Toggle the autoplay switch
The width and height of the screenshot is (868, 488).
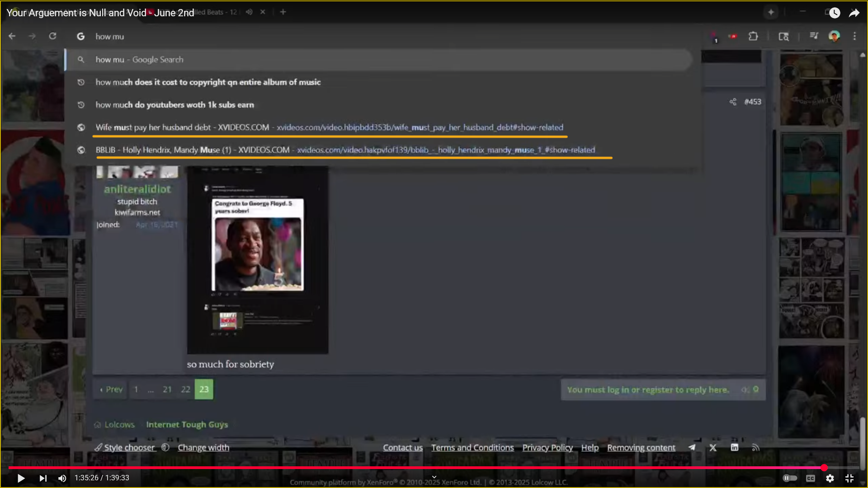pyautogui.click(x=790, y=478)
